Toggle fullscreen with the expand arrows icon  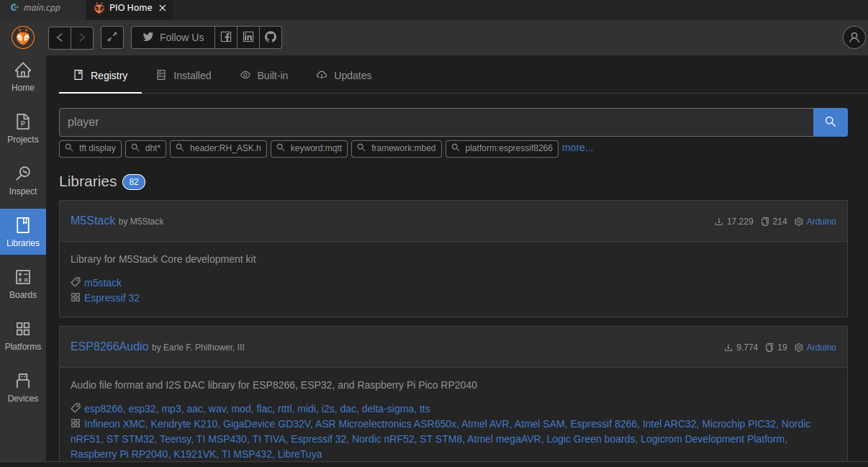pos(112,37)
